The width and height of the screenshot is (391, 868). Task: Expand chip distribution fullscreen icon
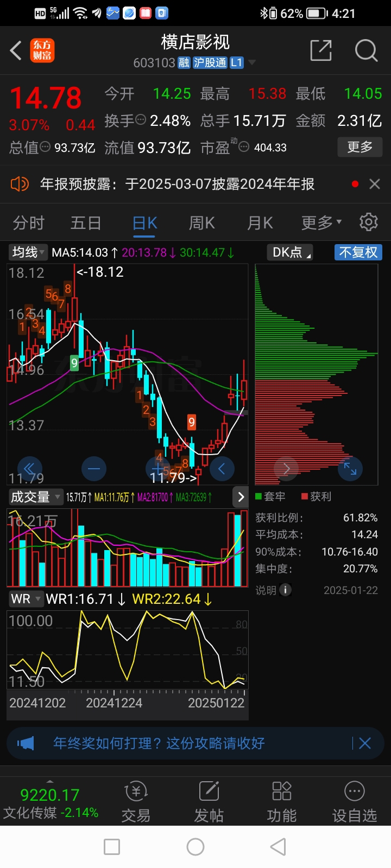[x=350, y=469]
